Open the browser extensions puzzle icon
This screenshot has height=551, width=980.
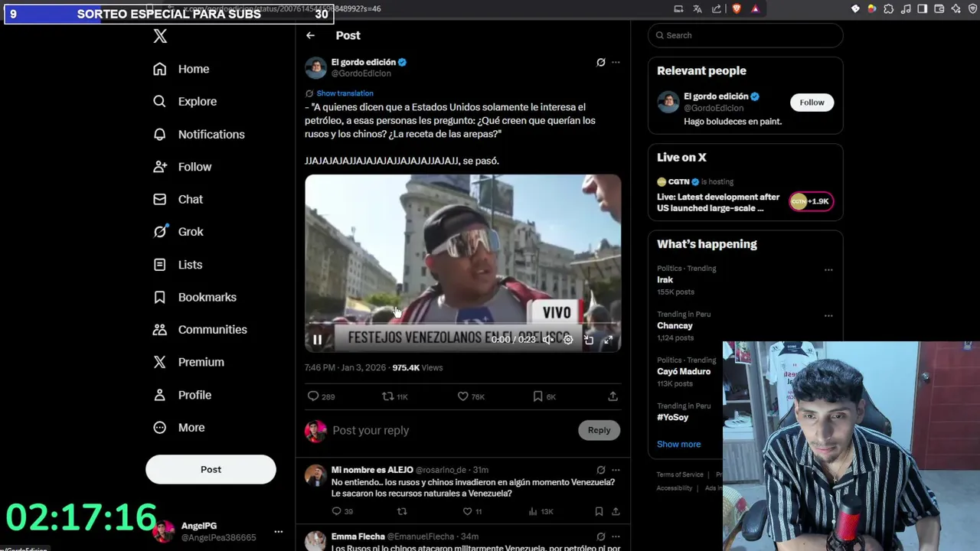(x=888, y=9)
